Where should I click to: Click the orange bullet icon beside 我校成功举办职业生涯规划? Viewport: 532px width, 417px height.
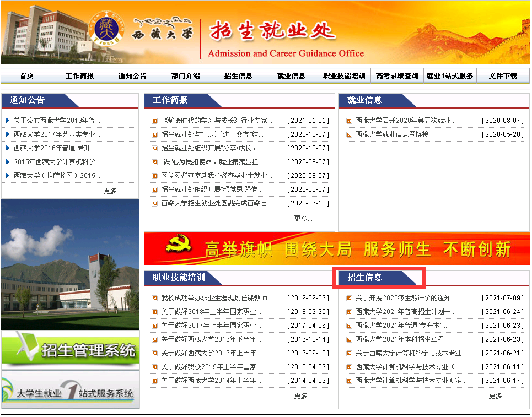pyautogui.click(x=154, y=299)
